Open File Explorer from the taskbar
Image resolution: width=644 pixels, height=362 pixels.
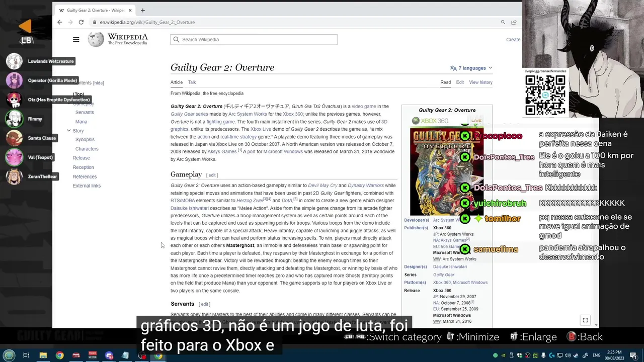pos(43,355)
